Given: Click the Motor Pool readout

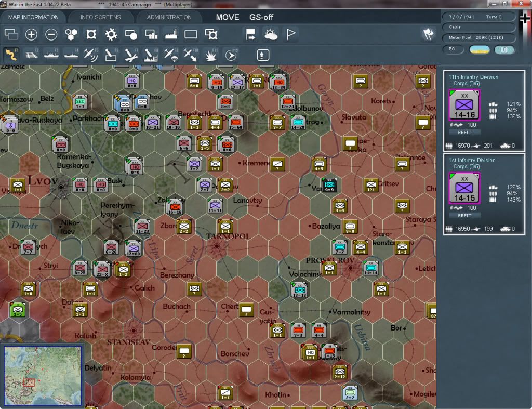Looking at the screenshot, I should [478, 37].
